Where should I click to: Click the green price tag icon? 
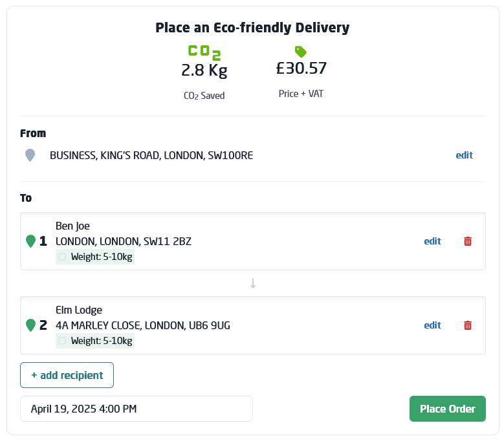click(300, 52)
